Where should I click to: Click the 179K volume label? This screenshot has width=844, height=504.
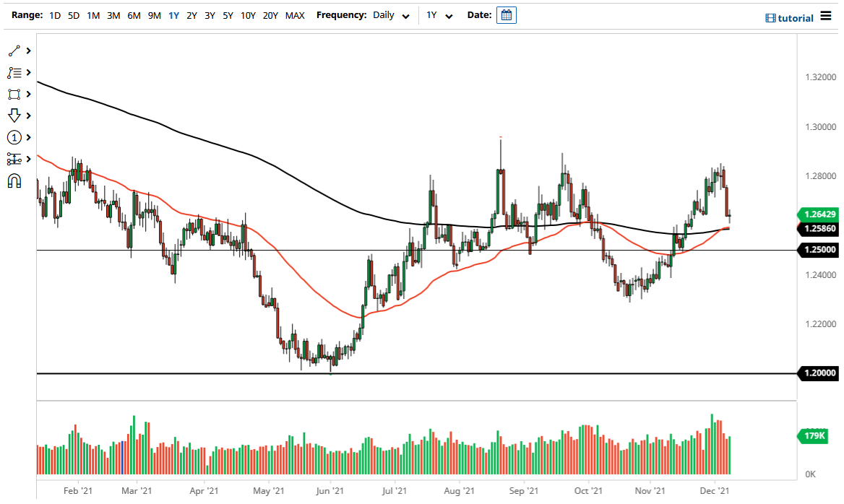(x=812, y=435)
